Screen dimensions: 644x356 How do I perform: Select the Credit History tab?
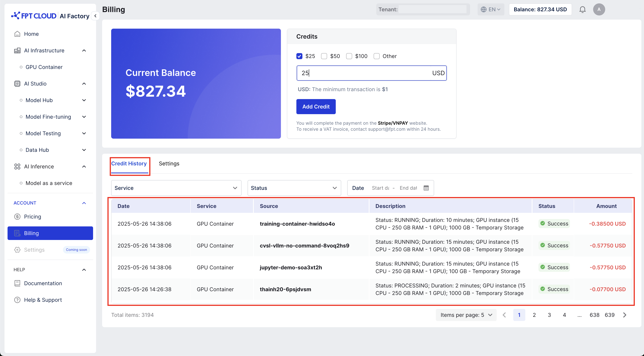click(x=129, y=163)
